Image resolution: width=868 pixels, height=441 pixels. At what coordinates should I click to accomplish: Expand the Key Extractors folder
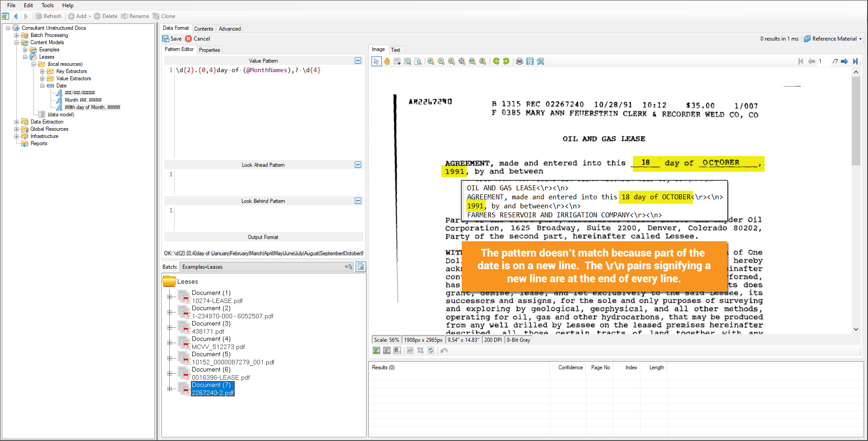(x=42, y=71)
